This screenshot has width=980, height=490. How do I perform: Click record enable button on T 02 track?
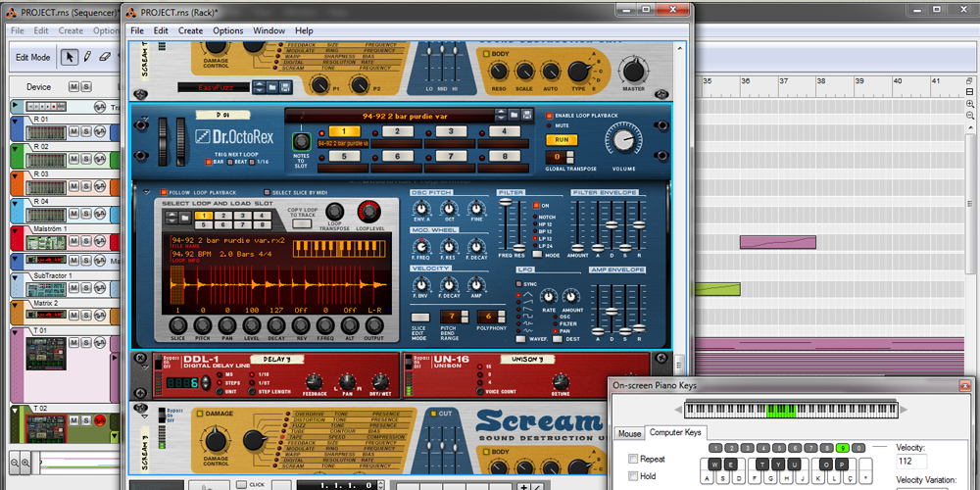click(x=99, y=419)
